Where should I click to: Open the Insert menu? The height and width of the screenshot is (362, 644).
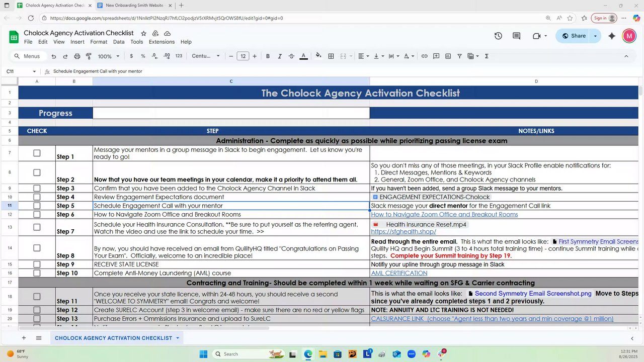click(77, 42)
